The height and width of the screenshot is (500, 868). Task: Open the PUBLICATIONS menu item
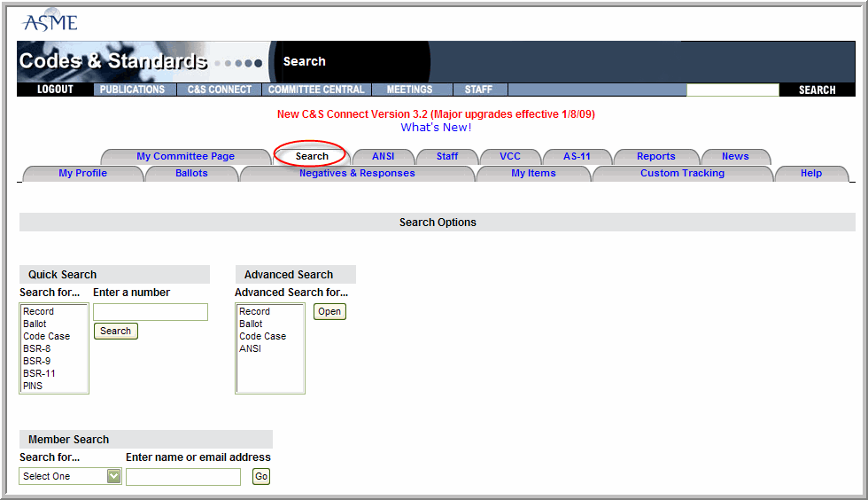pyautogui.click(x=132, y=90)
